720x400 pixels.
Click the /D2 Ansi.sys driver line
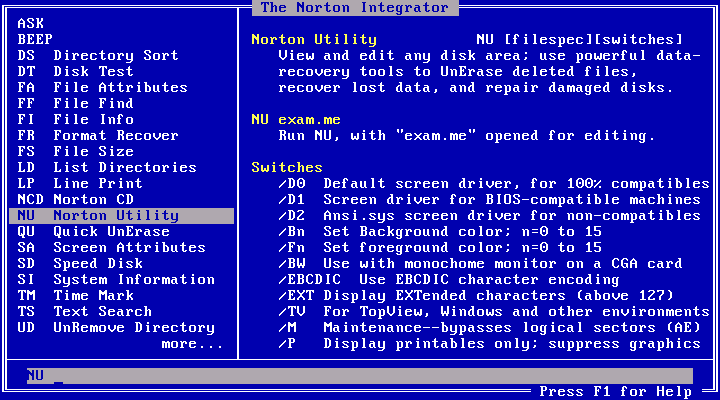[x=489, y=216]
